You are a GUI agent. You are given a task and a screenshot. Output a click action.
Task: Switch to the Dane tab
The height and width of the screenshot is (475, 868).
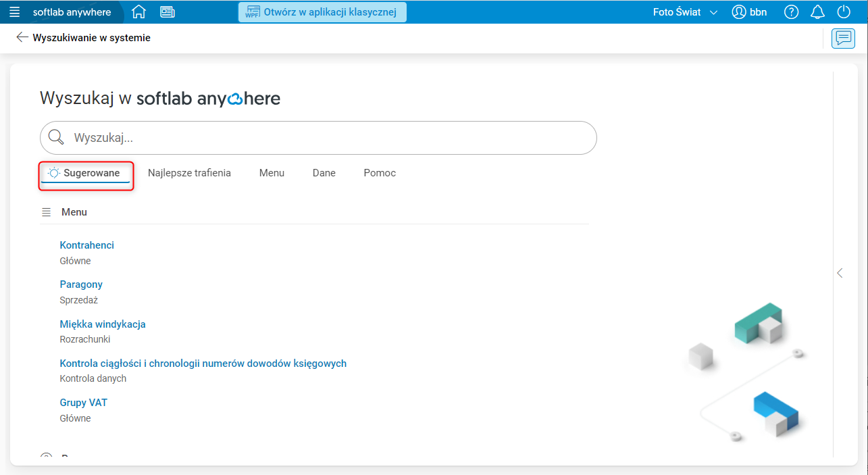324,173
